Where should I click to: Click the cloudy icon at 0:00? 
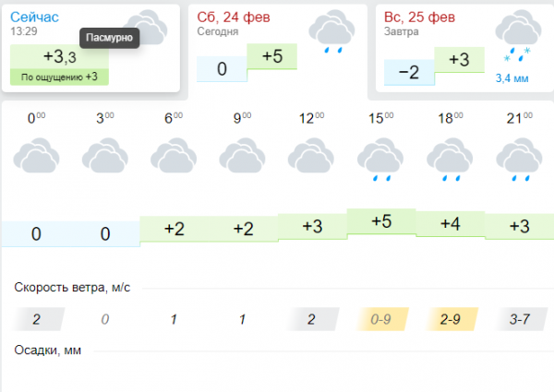tap(36, 156)
